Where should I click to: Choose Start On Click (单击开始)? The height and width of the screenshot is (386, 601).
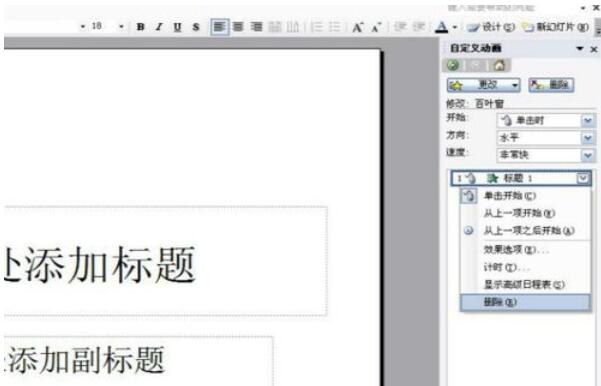click(x=525, y=196)
